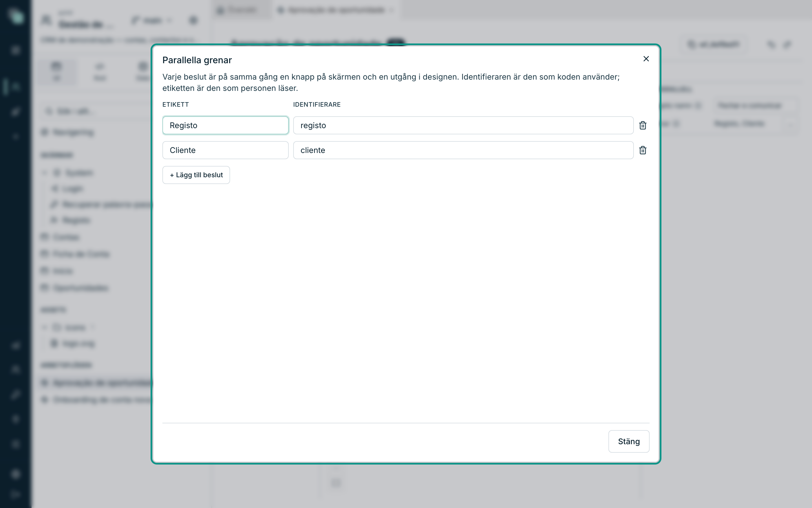Delete the Cliente decision row
Viewport: 812px width, 508px height.
tap(643, 150)
